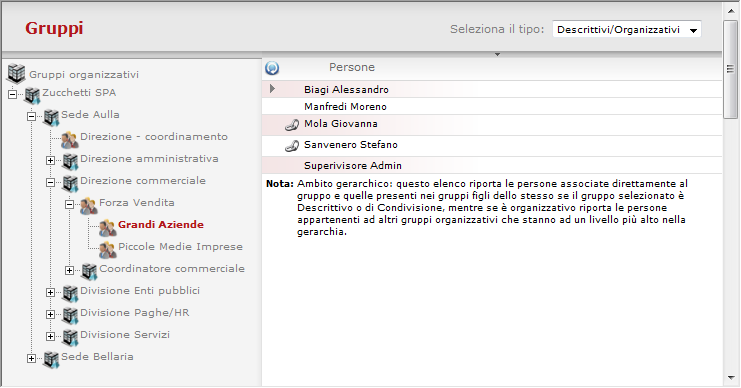The width and height of the screenshot is (741, 388).
Task: Click the link icon beside Mola Giovanna
Action: tap(292, 125)
